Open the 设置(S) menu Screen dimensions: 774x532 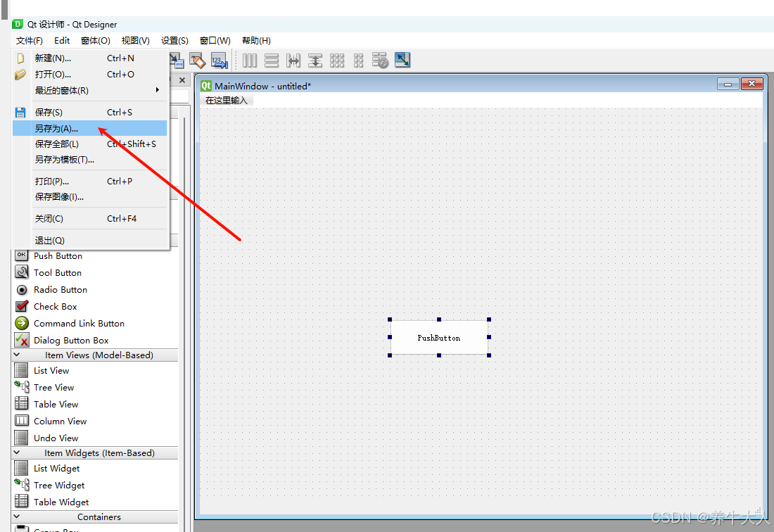(175, 41)
